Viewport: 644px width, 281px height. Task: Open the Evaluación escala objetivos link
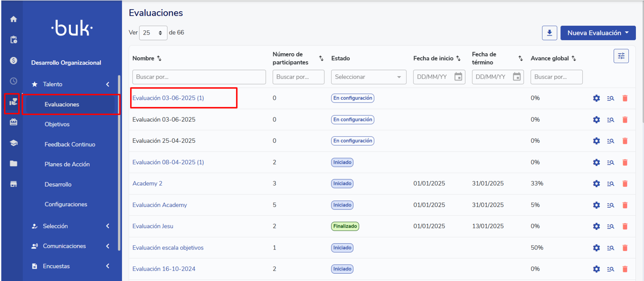click(168, 248)
